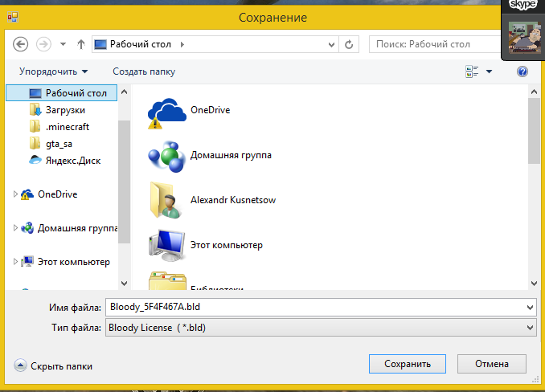Expand Этот компьютер in the navigation tree

(x=15, y=262)
